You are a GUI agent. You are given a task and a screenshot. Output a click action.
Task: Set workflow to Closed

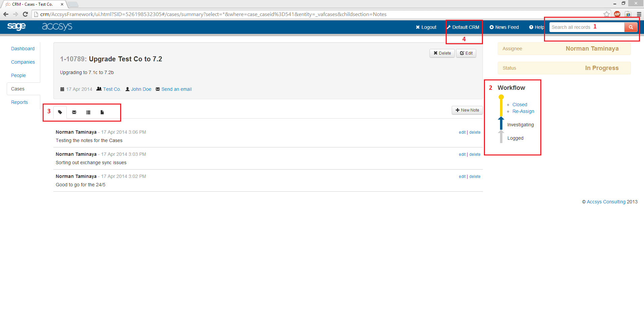coord(519,105)
